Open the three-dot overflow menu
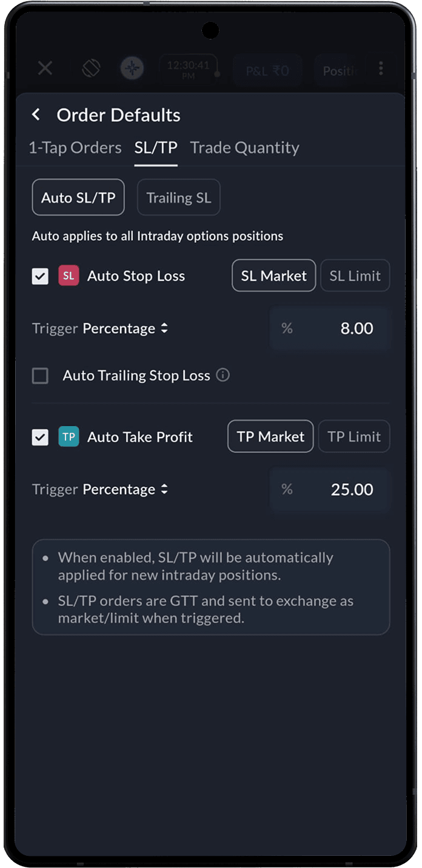This screenshot has width=422, height=868. pos(381,68)
